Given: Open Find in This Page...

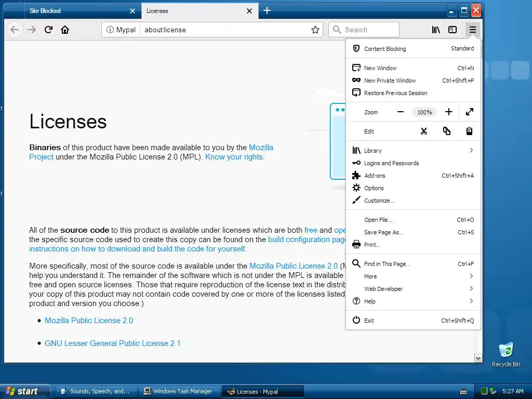Looking at the screenshot, I should (x=413, y=263).
